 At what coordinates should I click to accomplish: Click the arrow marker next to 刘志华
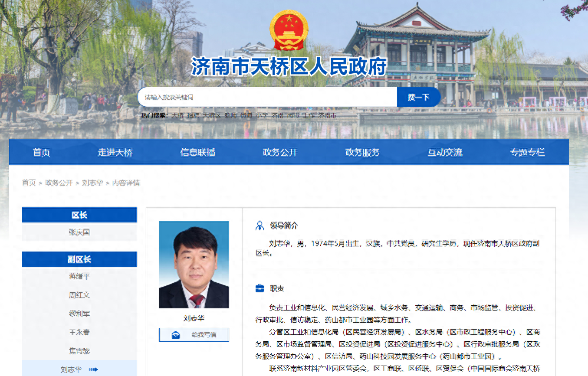point(94,369)
